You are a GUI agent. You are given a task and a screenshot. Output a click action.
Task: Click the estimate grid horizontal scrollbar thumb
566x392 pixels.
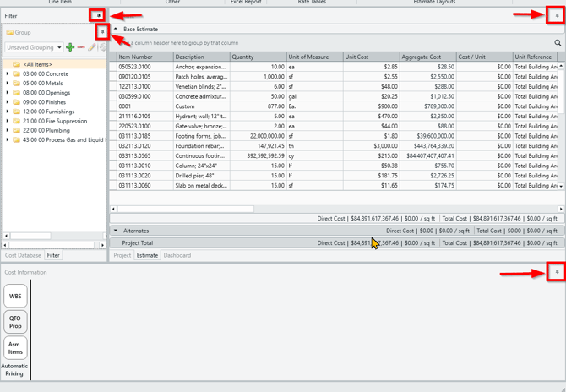tap(186, 209)
